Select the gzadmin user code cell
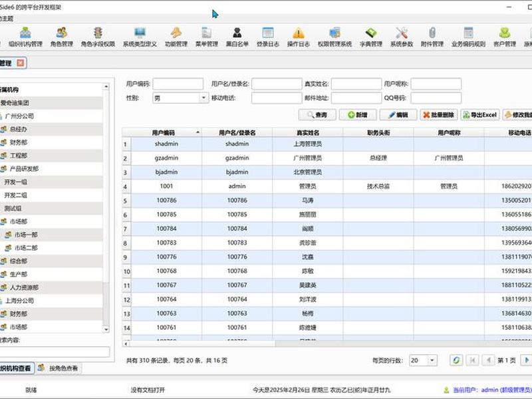The height and width of the screenshot is (399, 532). [x=166, y=158]
